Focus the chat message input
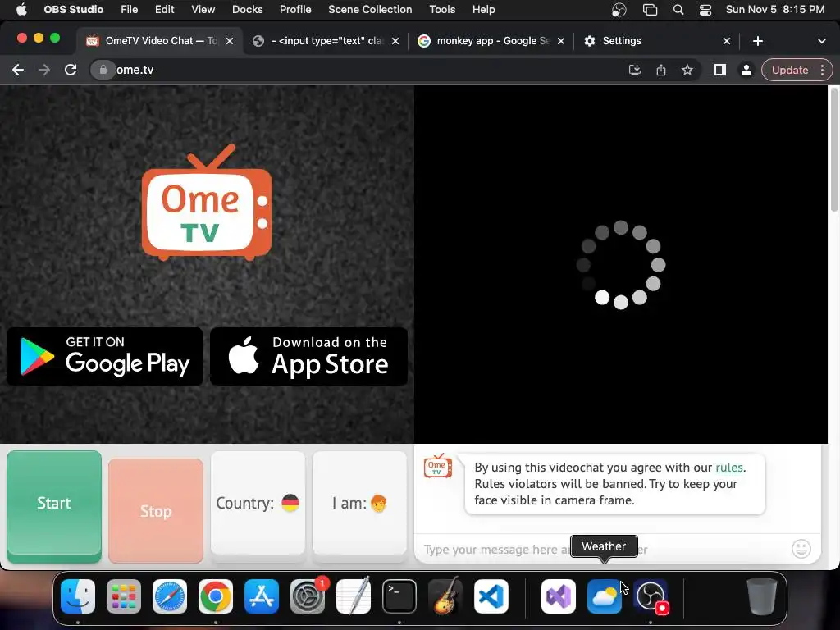840x630 pixels. click(603, 549)
